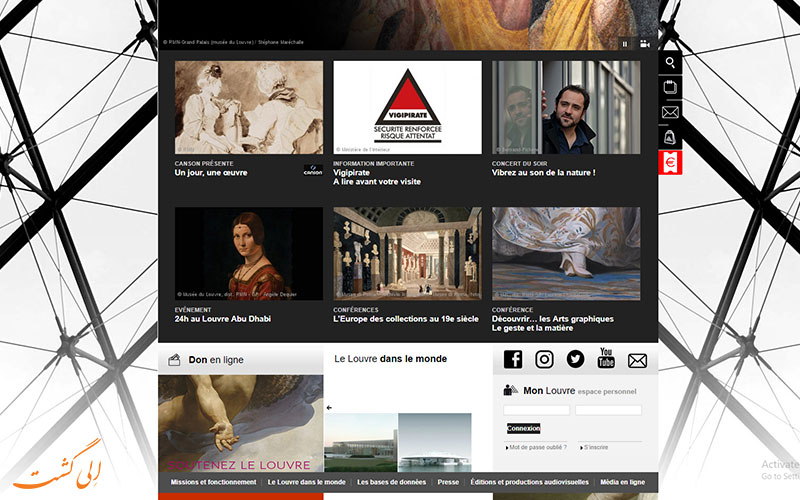Click the video camera icon on banner
The width and height of the screenshot is (800, 500).
point(645,44)
